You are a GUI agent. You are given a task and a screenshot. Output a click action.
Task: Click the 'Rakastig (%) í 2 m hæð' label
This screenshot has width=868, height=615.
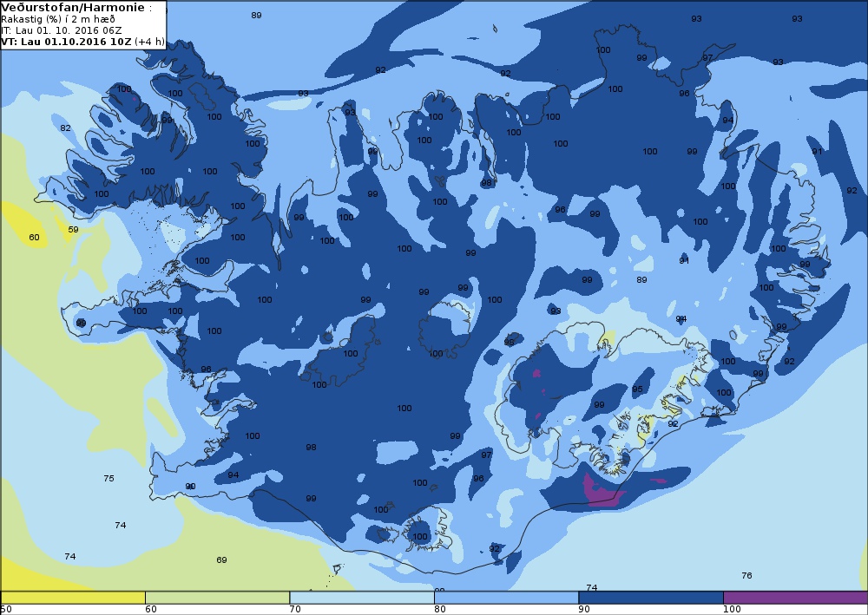tap(58, 19)
